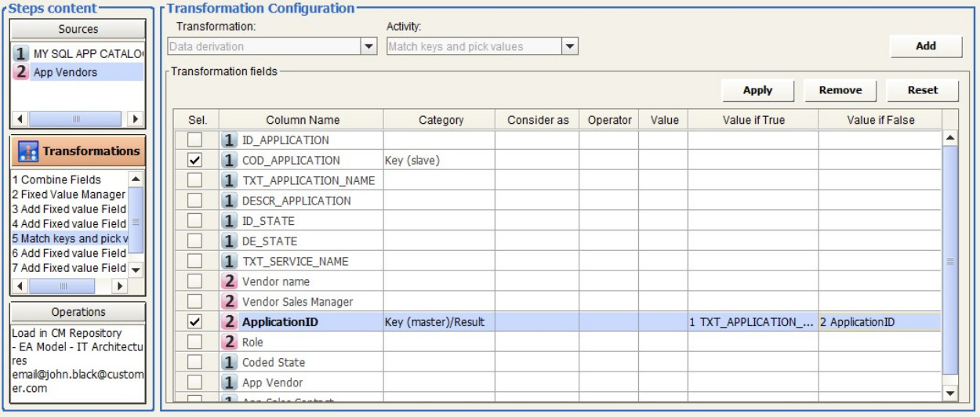Click source icon next to ID_APPLICATION
980x417 pixels.
[x=229, y=140]
